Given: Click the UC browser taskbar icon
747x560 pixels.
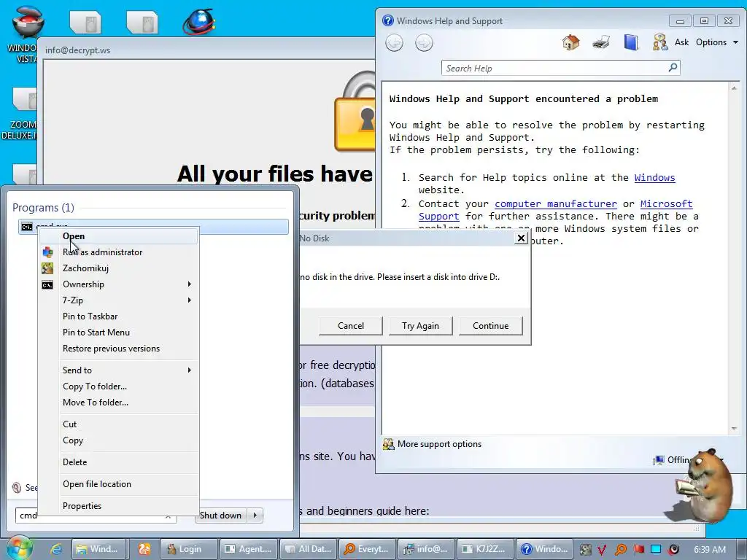Looking at the screenshot, I should coord(144,549).
